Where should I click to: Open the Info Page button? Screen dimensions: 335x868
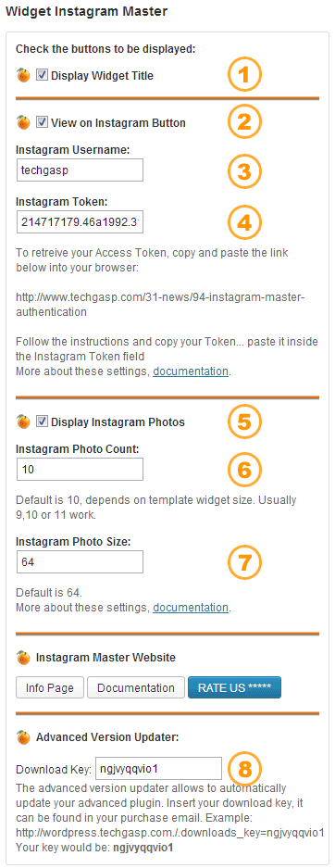point(49,688)
